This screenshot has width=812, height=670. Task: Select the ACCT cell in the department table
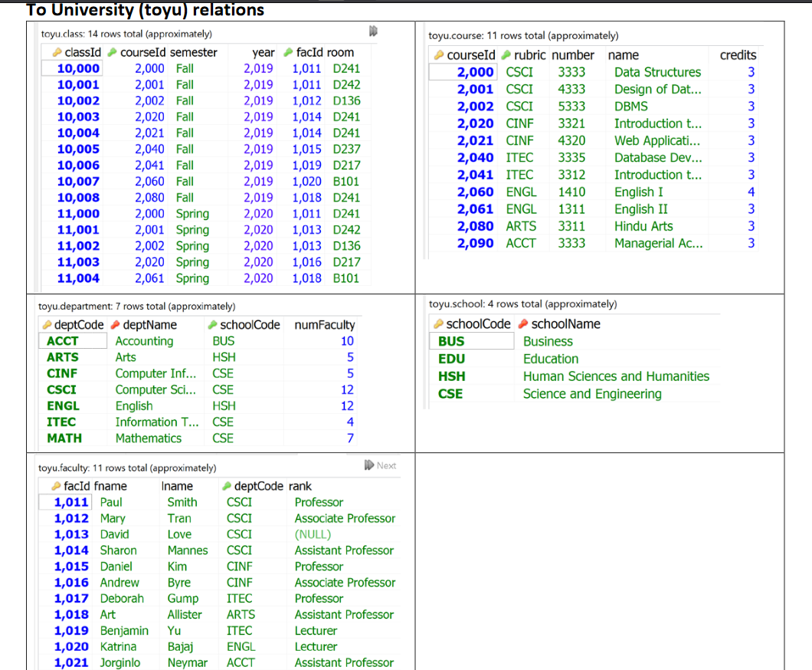pyautogui.click(x=61, y=340)
